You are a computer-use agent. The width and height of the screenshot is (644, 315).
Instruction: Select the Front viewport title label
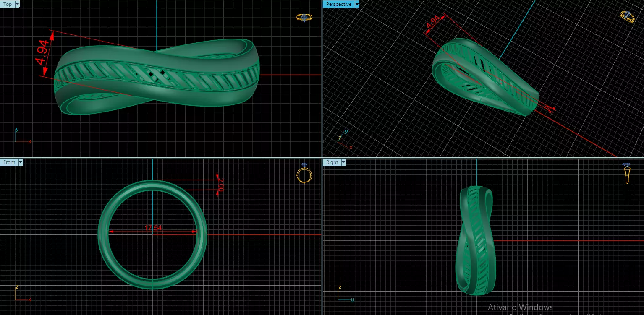coord(9,162)
